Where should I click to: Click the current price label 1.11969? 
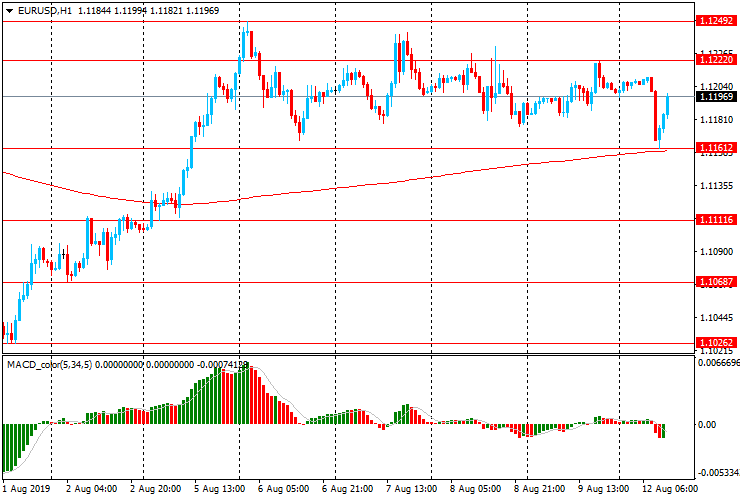point(716,97)
